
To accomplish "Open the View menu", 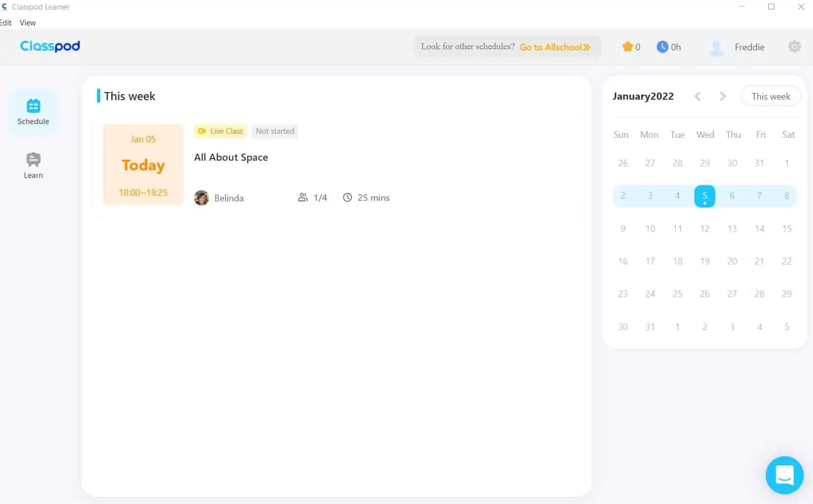I will click(27, 23).
